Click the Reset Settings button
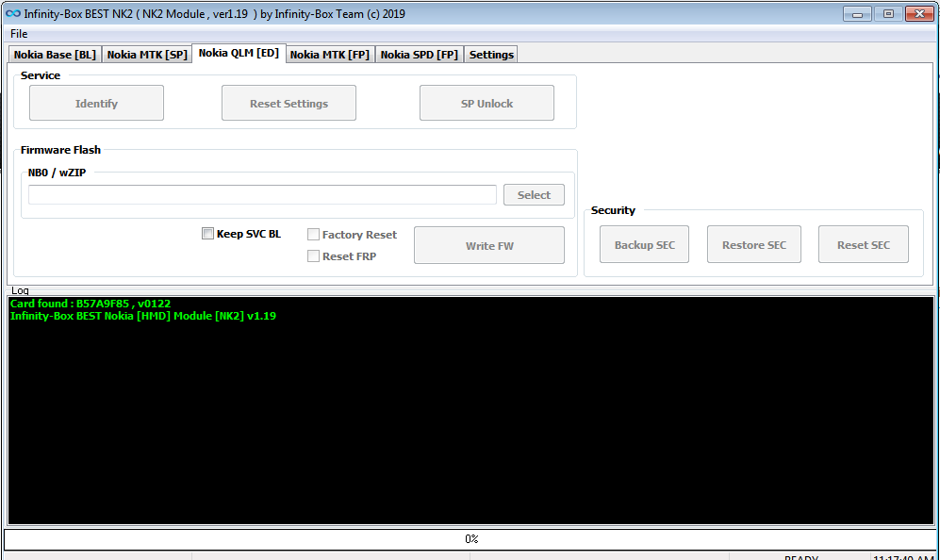 289,102
